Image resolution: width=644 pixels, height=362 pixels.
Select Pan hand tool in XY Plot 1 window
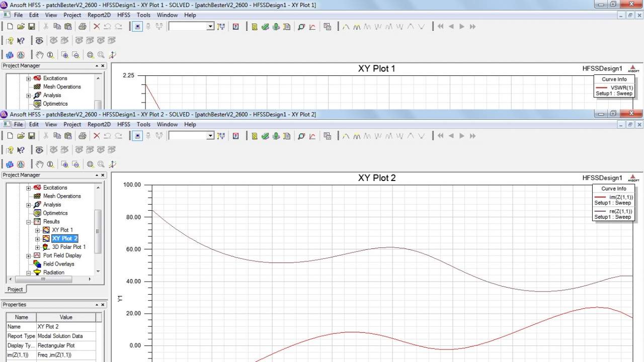click(x=40, y=55)
